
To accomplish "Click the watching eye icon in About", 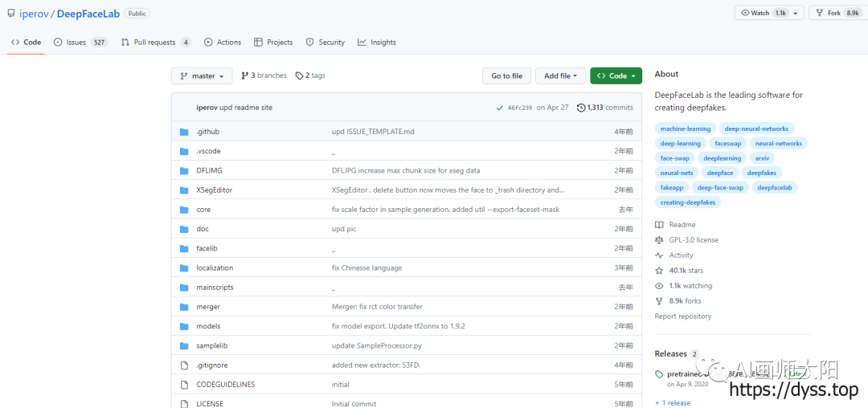I will [x=659, y=286].
